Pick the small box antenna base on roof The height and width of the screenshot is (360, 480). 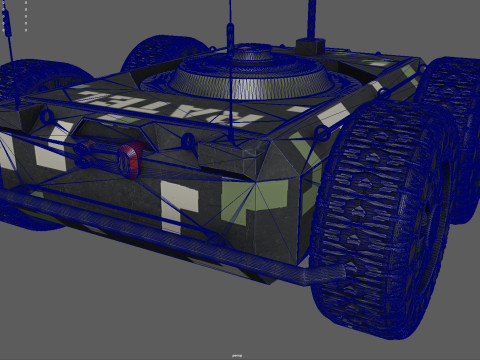pos(310,46)
